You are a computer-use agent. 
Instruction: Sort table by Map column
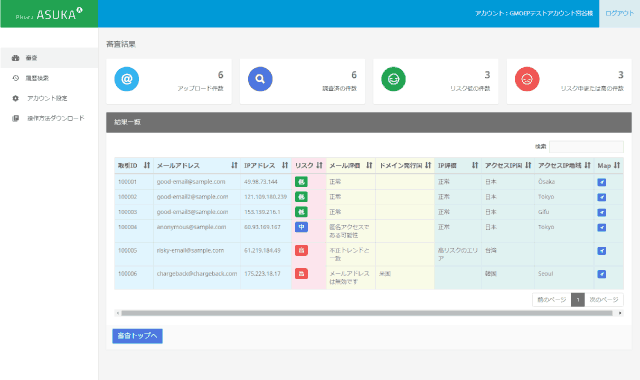[609, 165]
